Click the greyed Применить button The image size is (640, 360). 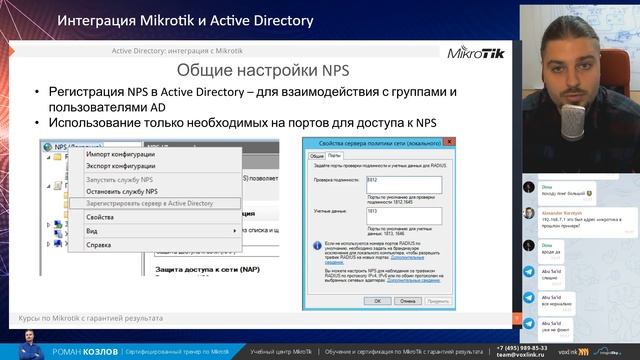(438, 301)
